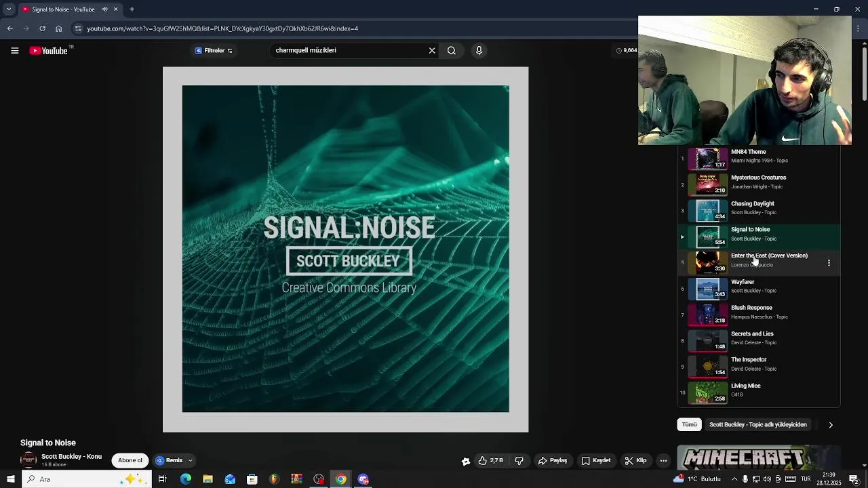868x488 pixels.
Task: Click the Signal:Noise album art video
Action: (x=345, y=249)
